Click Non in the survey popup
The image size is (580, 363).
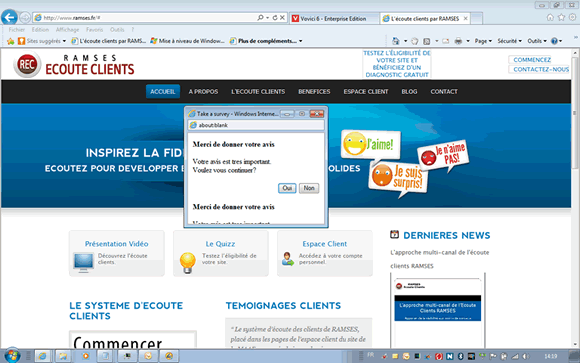[x=309, y=188]
